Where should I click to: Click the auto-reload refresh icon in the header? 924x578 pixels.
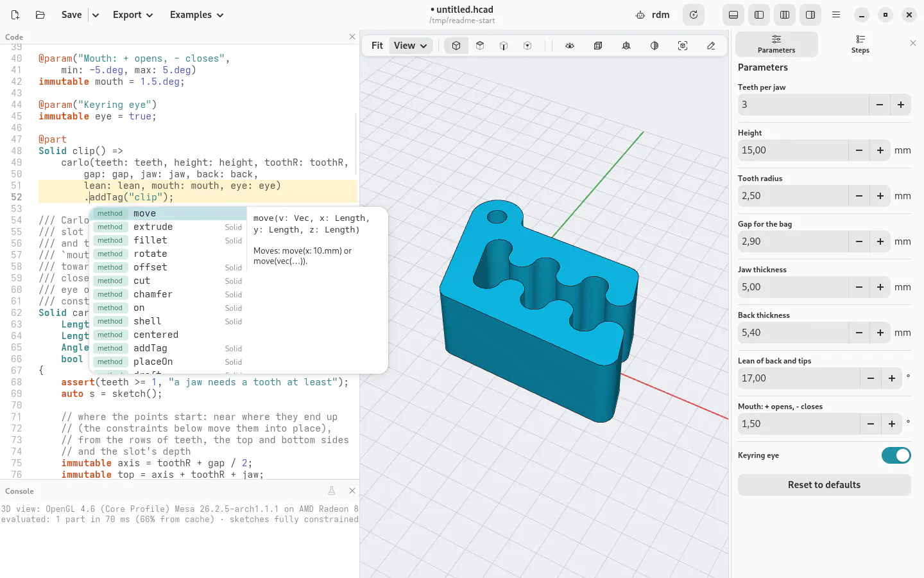click(693, 15)
